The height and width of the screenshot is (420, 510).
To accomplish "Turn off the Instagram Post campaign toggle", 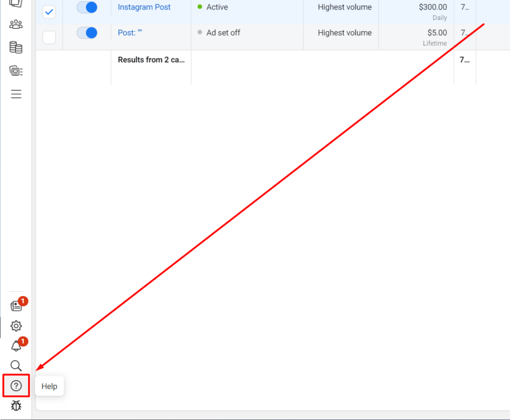I will coord(87,7).
